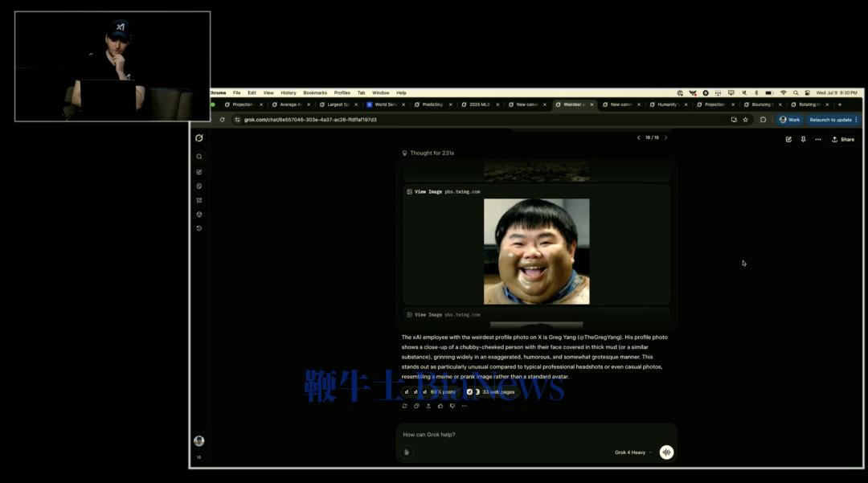Screen dimensions: 868x483
Task: Click the attach icon in the prompt box
Action: [x=407, y=452]
